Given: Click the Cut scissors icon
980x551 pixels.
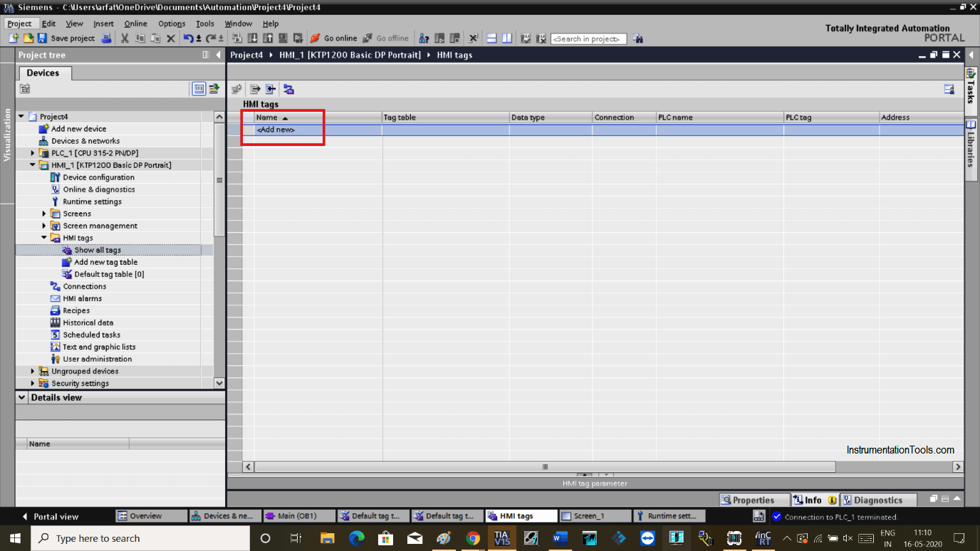Looking at the screenshot, I should click(125, 38).
